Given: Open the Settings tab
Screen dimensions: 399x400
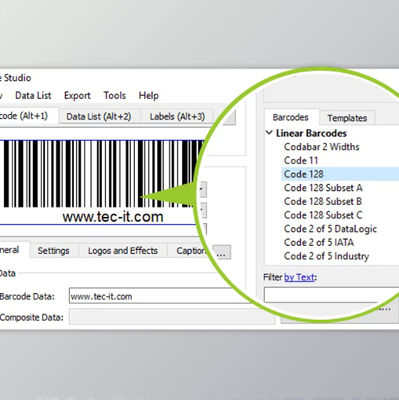Looking at the screenshot, I should 53,251.
